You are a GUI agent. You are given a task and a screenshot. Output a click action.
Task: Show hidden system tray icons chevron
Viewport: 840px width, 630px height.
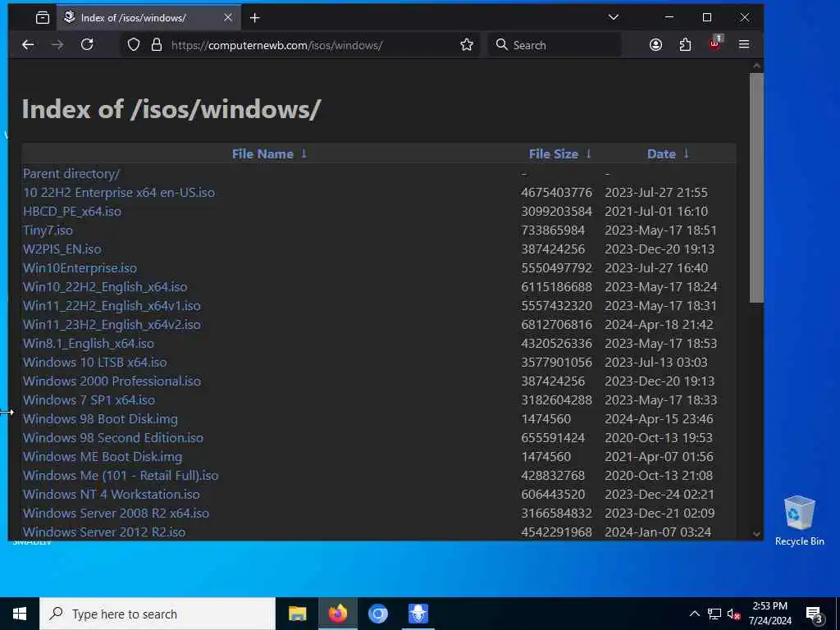coord(694,614)
